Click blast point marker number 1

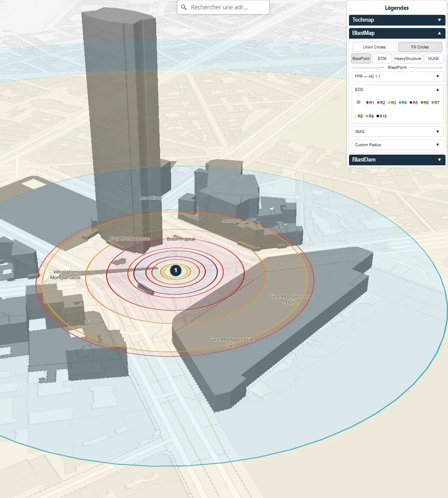(x=175, y=271)
